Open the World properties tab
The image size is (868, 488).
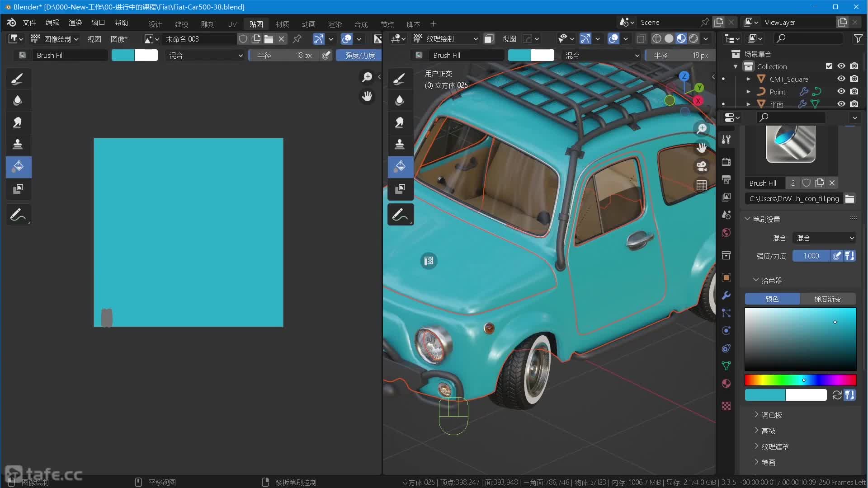coord(726,233)
